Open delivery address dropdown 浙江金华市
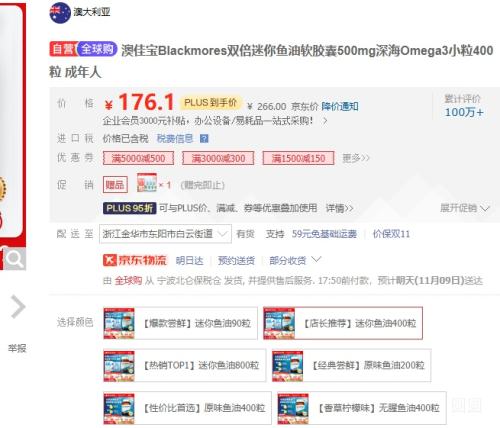500x428 pixels. coord(165,234)
